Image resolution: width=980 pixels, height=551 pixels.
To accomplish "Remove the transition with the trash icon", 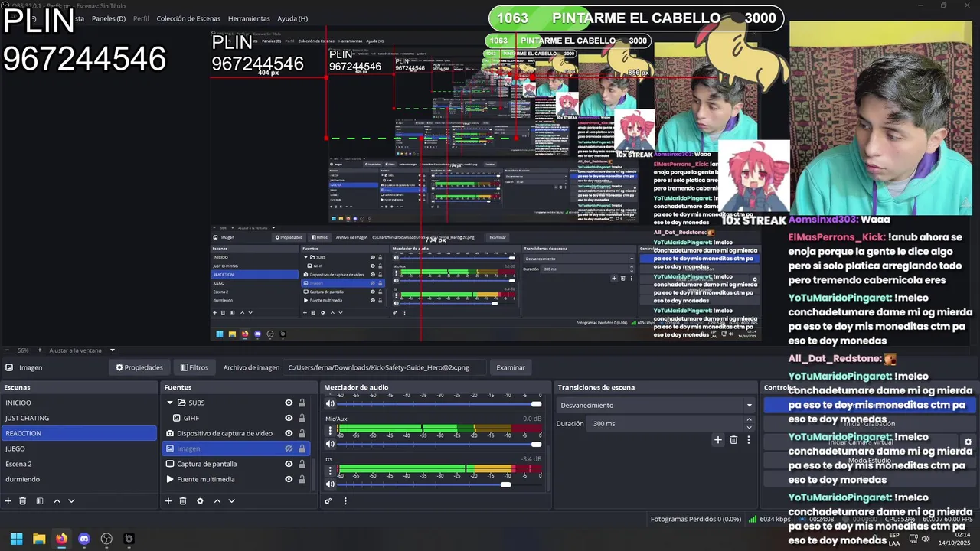I will pyautogui.click(x=733, y=440).
